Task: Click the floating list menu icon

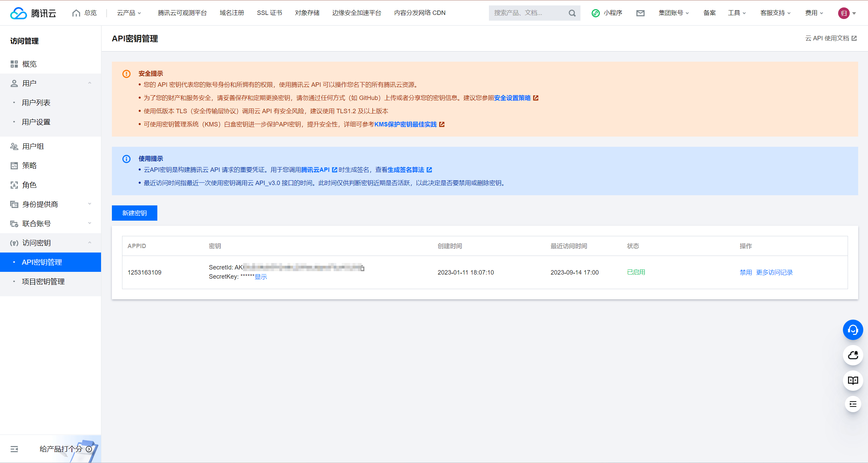Action: 853,404
